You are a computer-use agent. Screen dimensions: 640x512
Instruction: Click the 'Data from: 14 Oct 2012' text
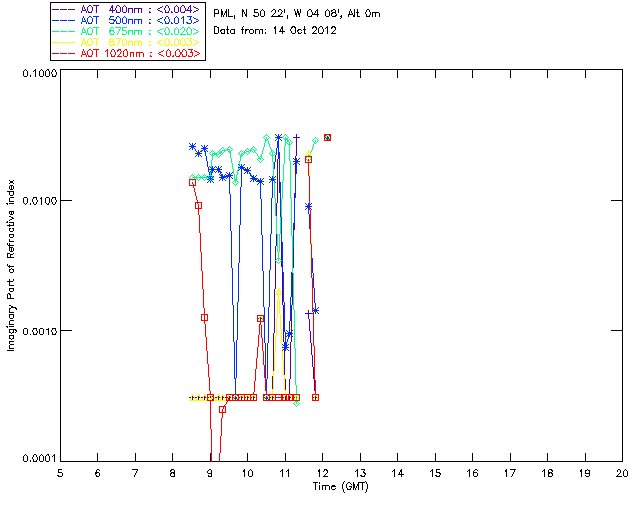[x=275, y=31]
